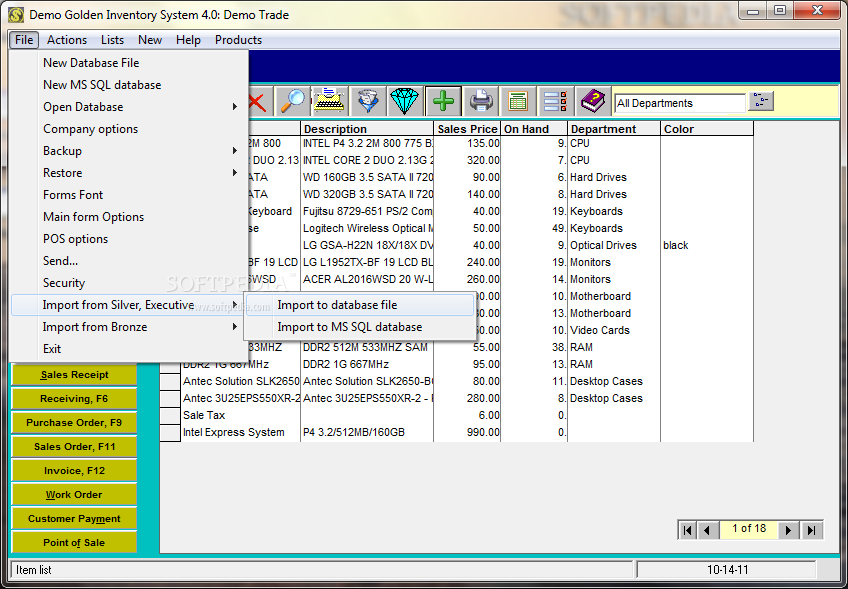848x589 pixels.
Task: Open the purple help book icon
Action: tap(593, 101)
